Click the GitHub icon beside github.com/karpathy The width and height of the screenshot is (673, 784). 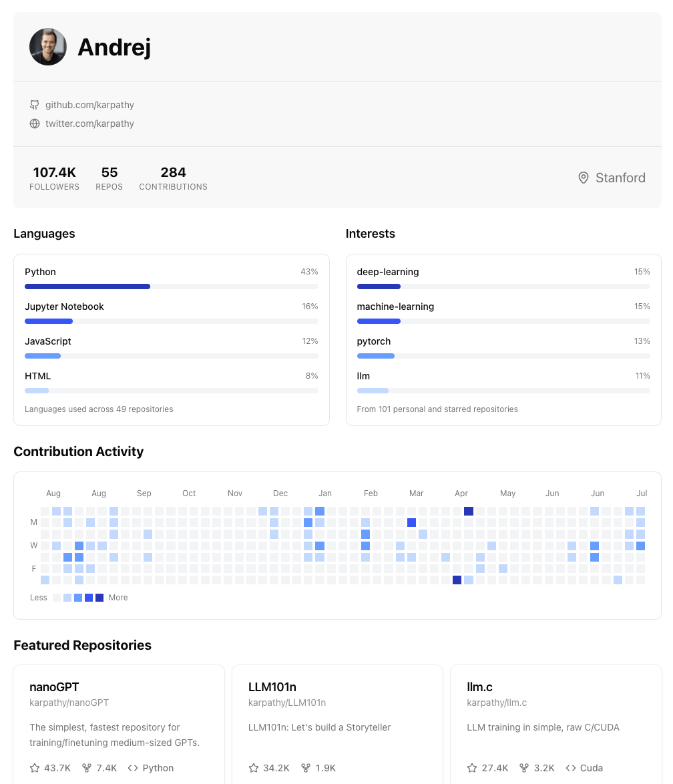point(35,105)
